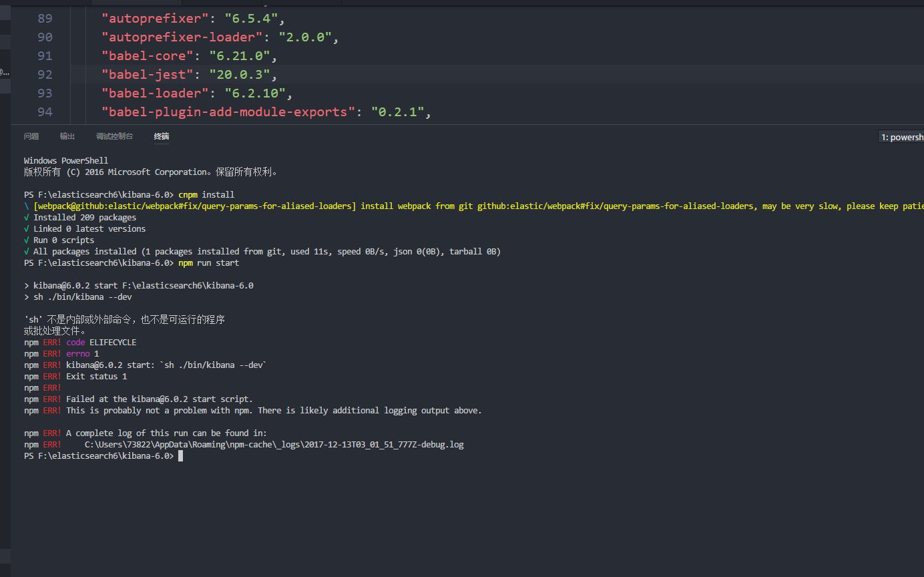Click the 'npm run start' command text
This screenshot has height=577, width=924.
point(208,263)
